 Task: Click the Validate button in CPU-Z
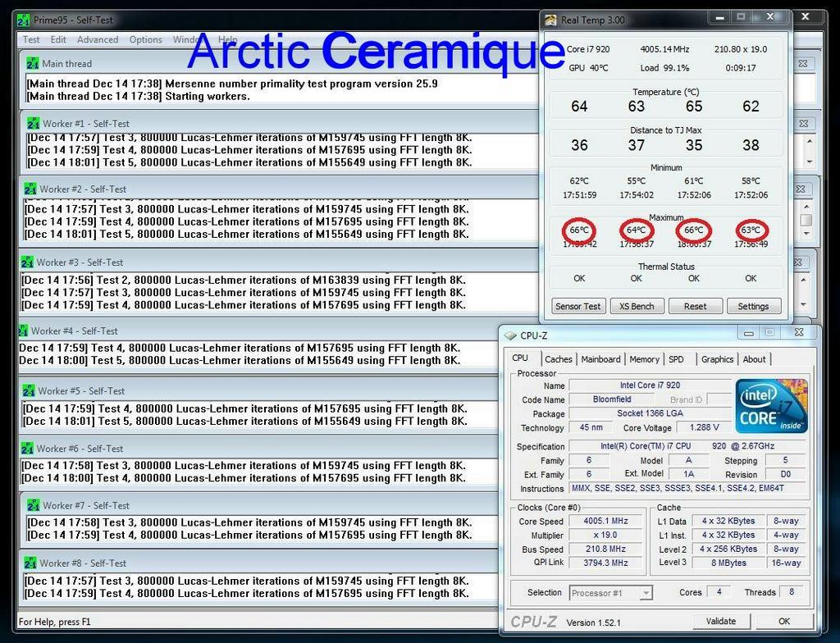pos(720,621)
